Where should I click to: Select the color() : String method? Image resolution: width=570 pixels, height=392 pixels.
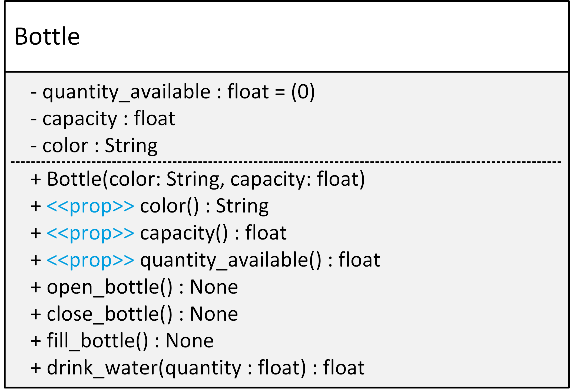point(204,207)
